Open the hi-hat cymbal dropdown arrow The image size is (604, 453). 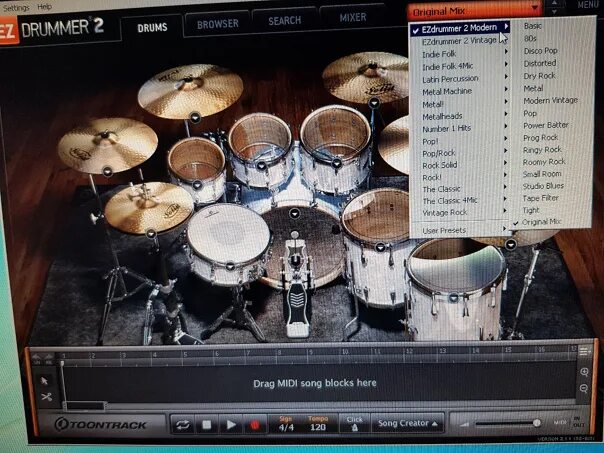pos(151,233)
